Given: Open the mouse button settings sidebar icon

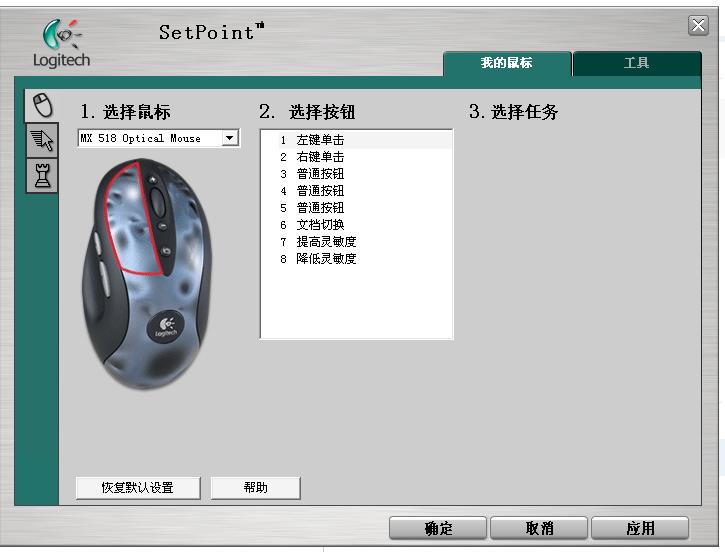Looking at the screenshot, I should pos(42,105).
